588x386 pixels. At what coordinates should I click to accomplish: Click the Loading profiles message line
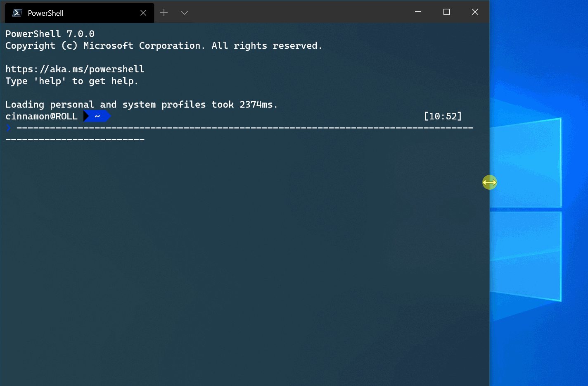tap(141, 104)
